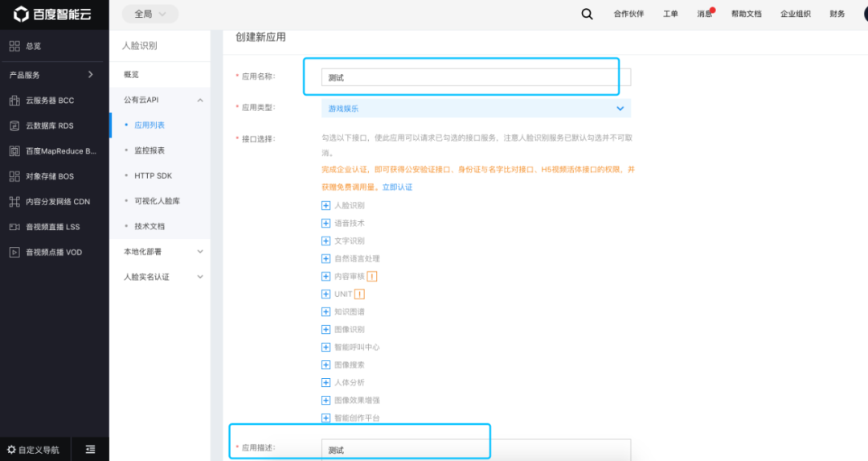Expand the 文字识别 interface group
The height and width of the screenshot is (461, 868).
[325, 241]
